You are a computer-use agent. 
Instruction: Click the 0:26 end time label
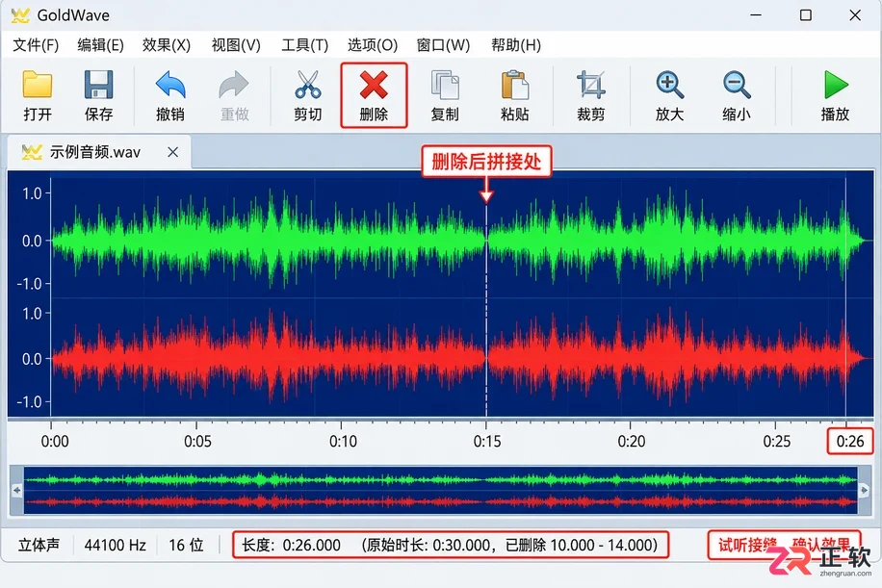[x=850, y=441]
